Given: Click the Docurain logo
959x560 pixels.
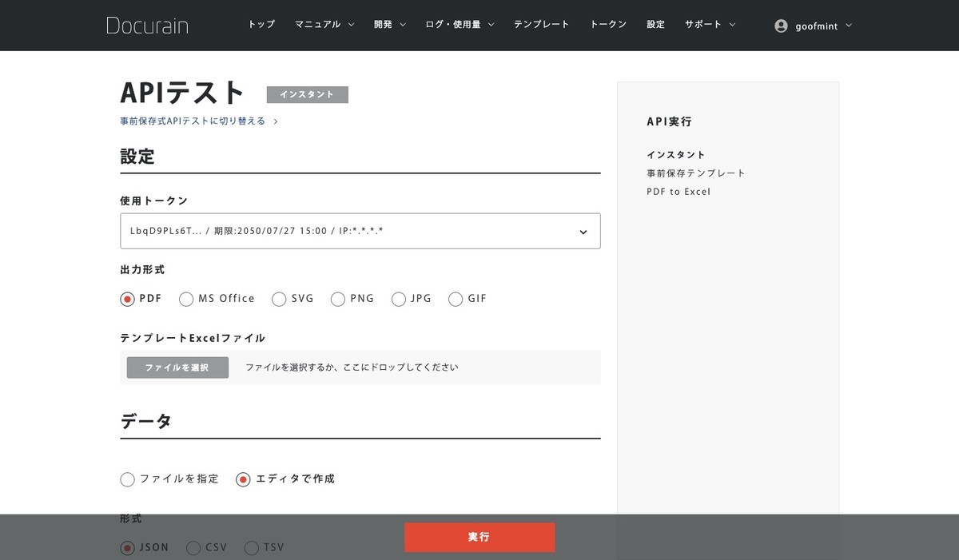Looking at the screenshot, I should (147, 25).
